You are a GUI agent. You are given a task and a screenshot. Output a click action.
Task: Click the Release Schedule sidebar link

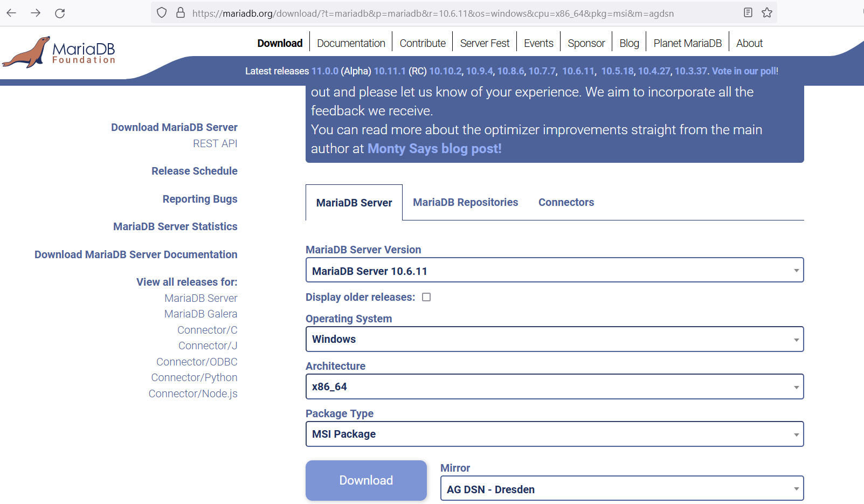(195, 171)
